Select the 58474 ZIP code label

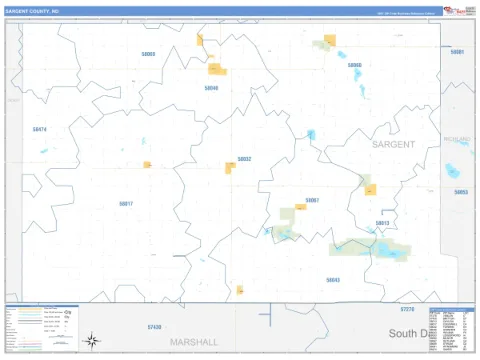40,129
